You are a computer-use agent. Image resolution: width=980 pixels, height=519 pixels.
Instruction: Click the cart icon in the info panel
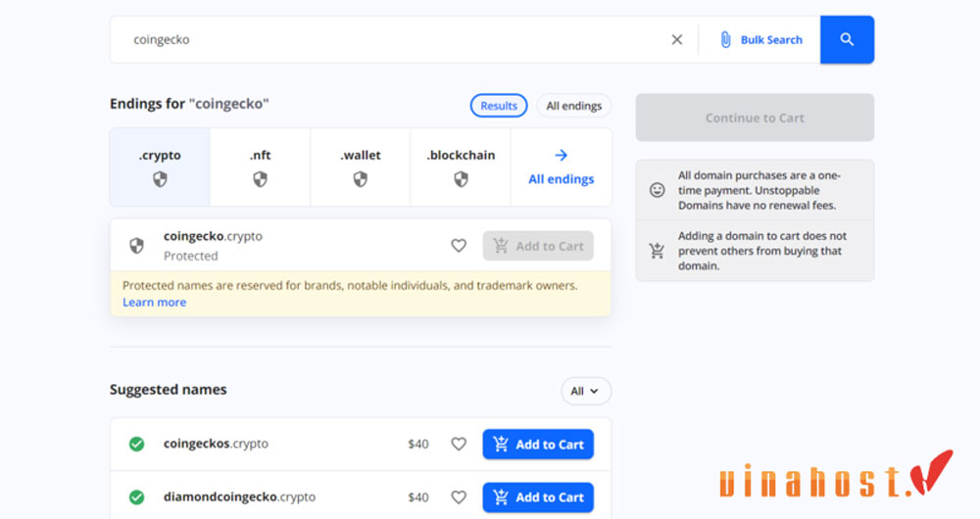point(657,251)
